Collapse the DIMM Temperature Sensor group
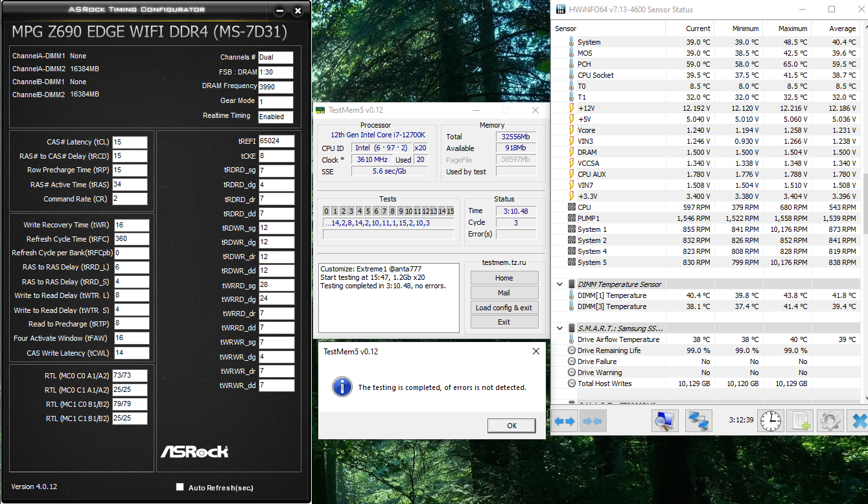The width and height of the screenshot is (868, 504). (x=559, y=284)
